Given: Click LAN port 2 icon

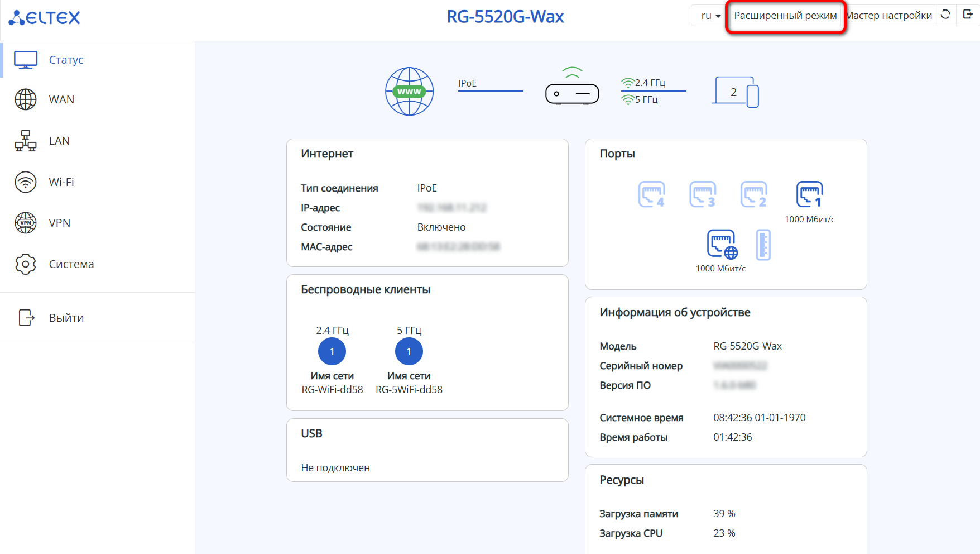Looking at the screenshot, I should pos(754,194).
